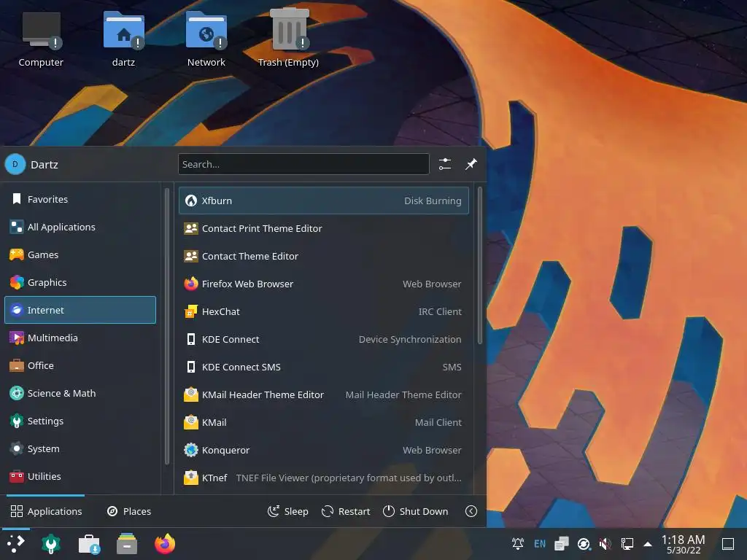Open Science & Math category
This screenshot has width=747, height=560.
[80, 393]
